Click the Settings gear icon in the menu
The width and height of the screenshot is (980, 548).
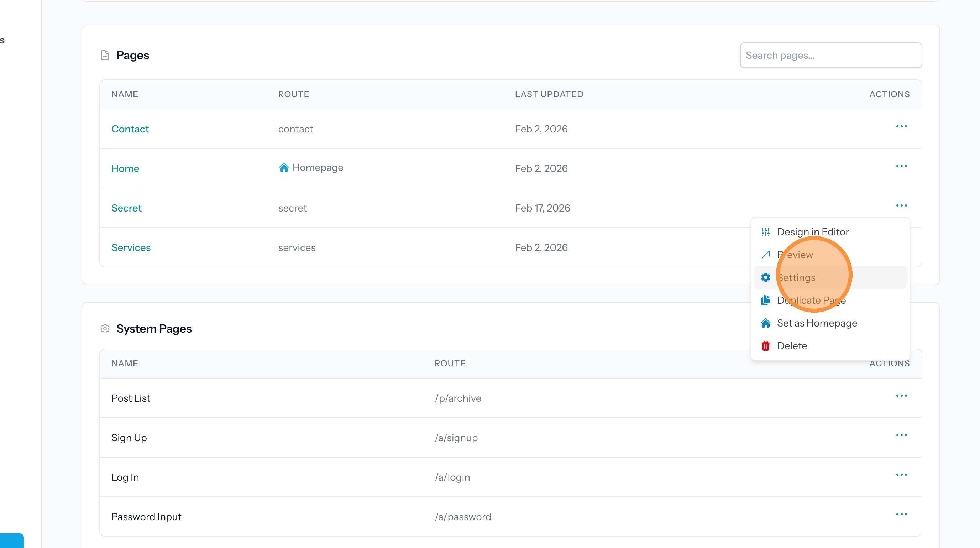click(x=765, y=277)
